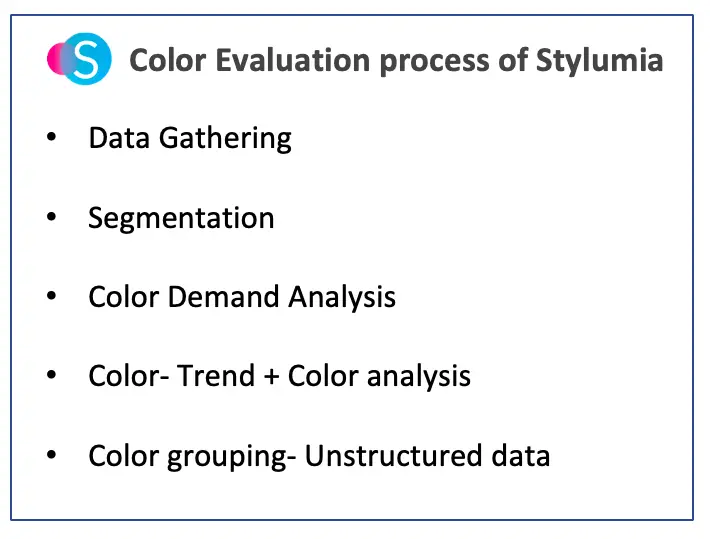Select the Color Demand Analysis line

[x=242, y=297]
